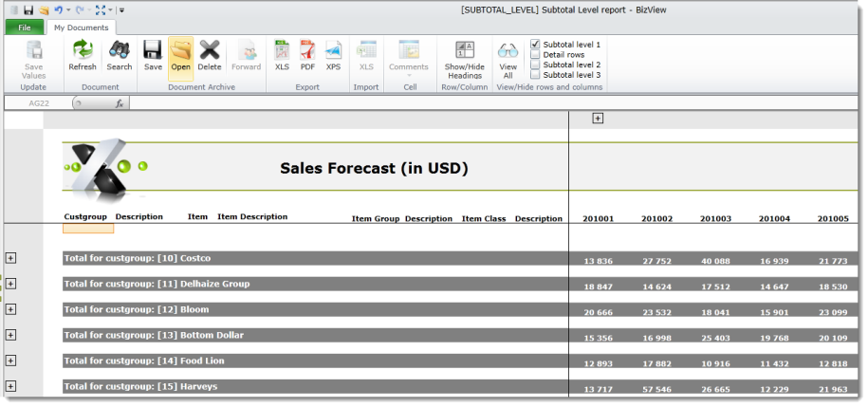This screenshot has height=407, width=868.
Task: Select the highlighted cell under Custgroup
Action: 88,228
